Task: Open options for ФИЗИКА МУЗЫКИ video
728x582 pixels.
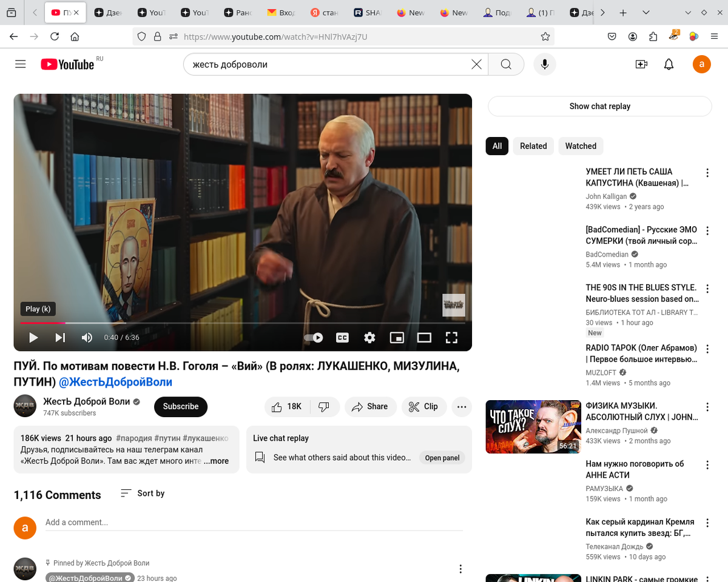Action: [x=707, y=406]
